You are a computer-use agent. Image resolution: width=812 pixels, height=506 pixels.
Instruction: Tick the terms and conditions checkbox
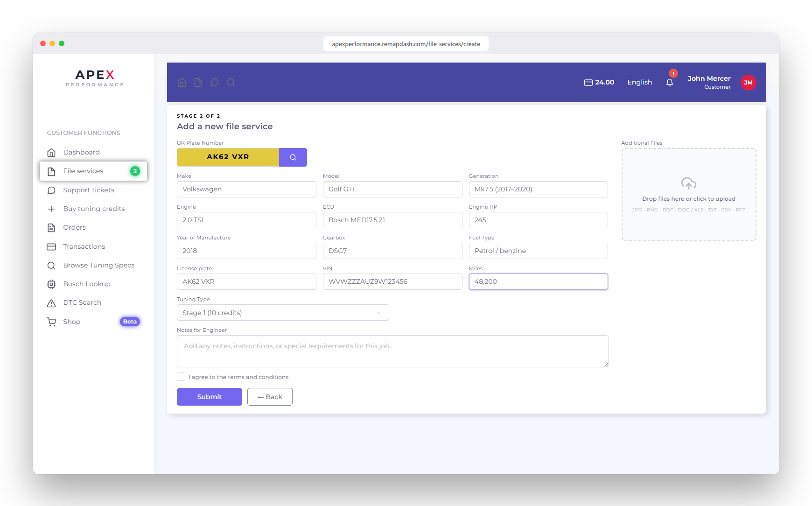[x=181, y=377]
